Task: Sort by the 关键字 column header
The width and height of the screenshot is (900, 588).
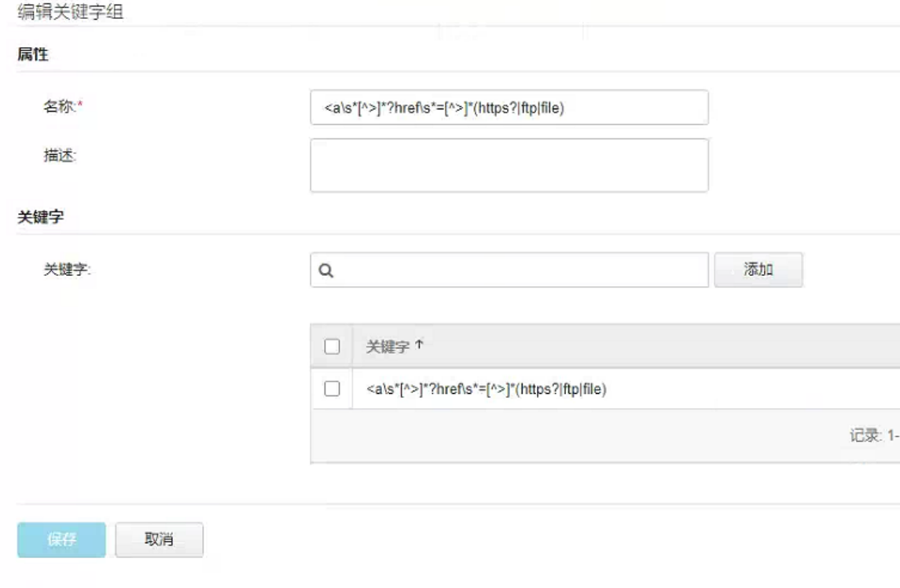Action: [388, 347]
